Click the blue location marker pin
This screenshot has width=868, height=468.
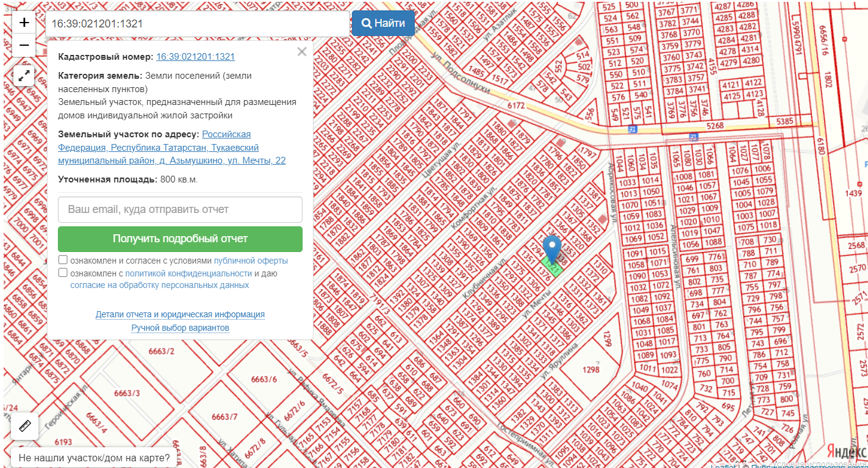tap(553, 250)
